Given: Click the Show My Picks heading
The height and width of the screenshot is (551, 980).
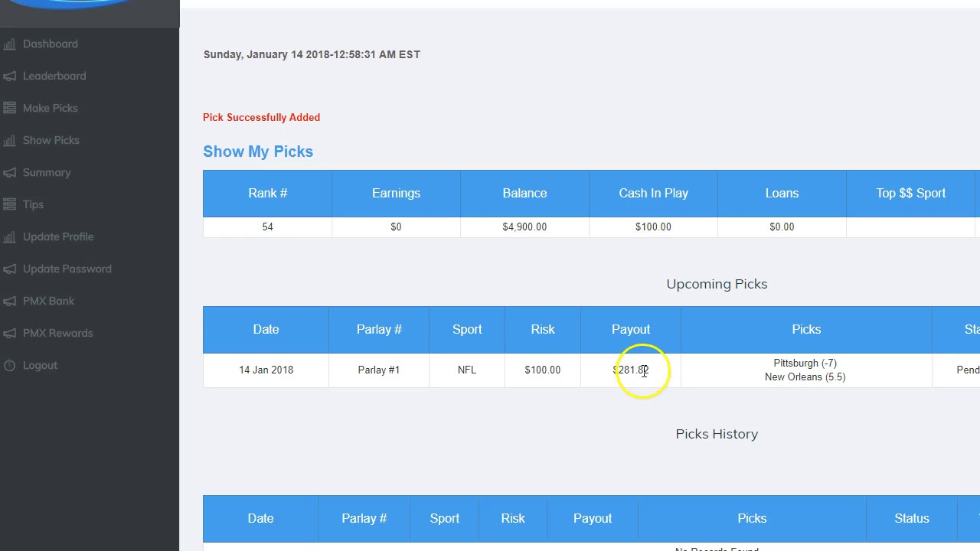Looking at the screenshot, I should (x=258, y=152).
